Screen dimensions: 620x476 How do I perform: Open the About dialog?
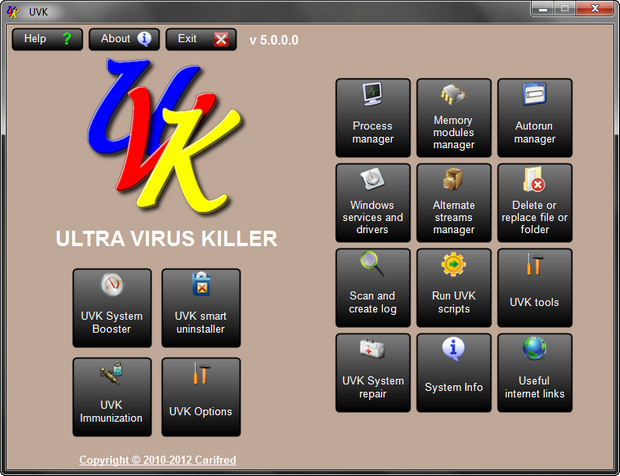[x=124, y=39]
